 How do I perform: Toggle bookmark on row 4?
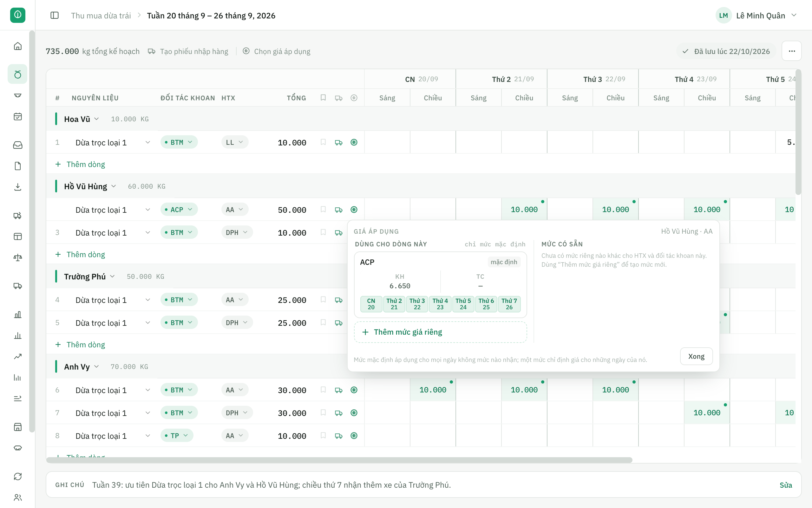pyautogui.click(x=323, y=300)
